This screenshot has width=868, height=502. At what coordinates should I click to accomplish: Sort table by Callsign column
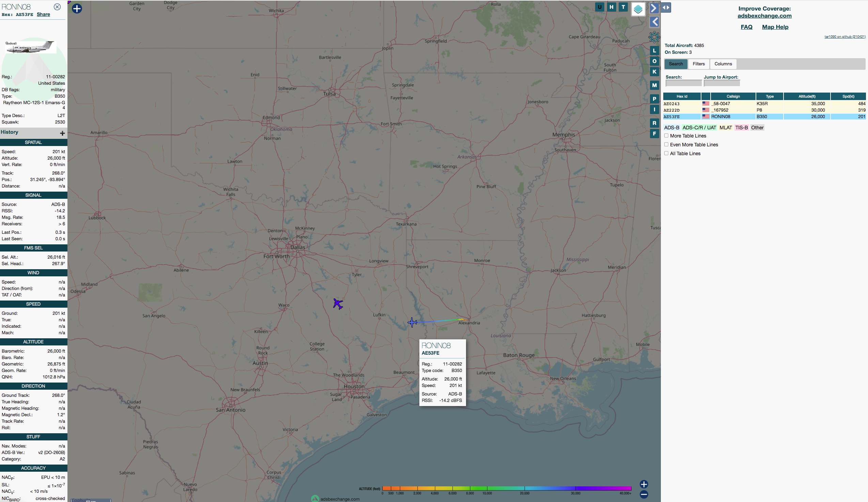point(733,96)
